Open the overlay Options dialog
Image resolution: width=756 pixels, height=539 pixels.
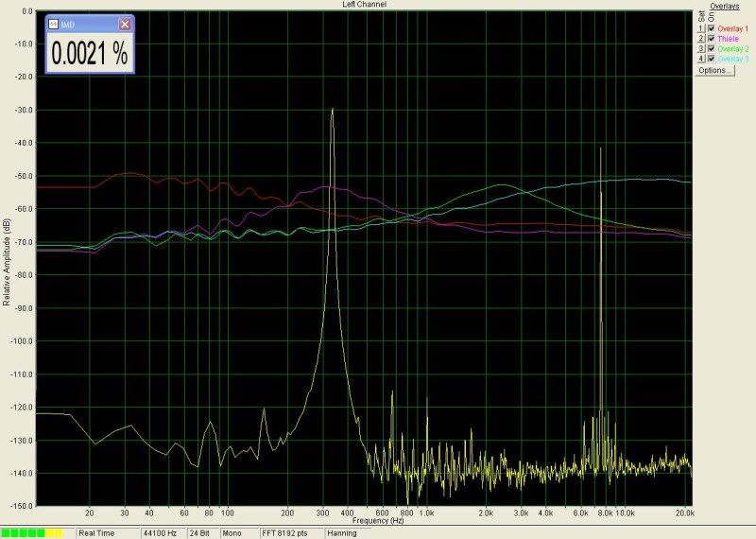pos(715,71)
